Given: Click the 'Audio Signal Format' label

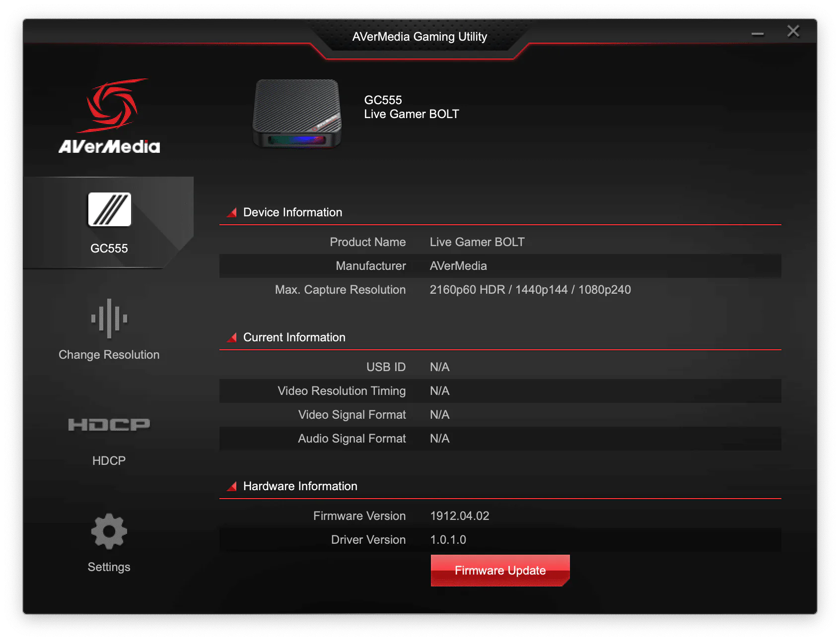Looking at the screenshot, I should (x=352, y=439).
